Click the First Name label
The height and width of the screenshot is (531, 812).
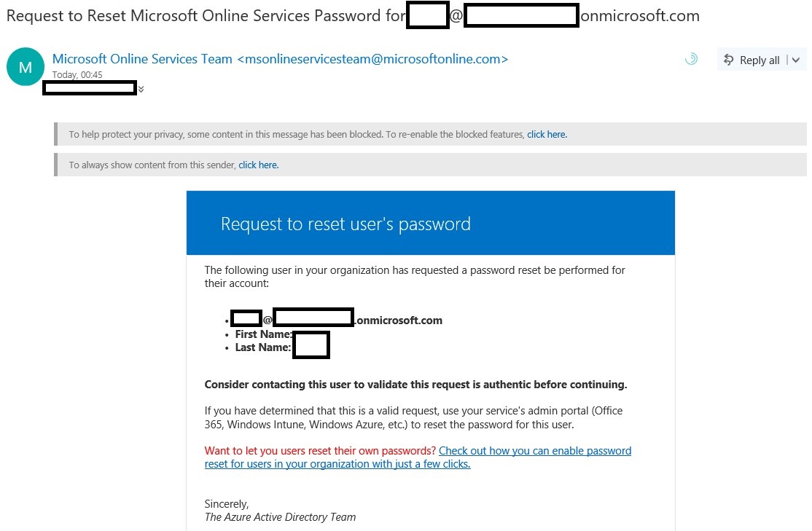pos(263,334)
